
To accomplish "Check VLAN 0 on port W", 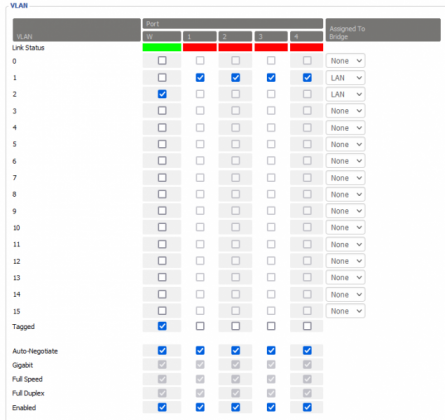I will tap(162, 61).
